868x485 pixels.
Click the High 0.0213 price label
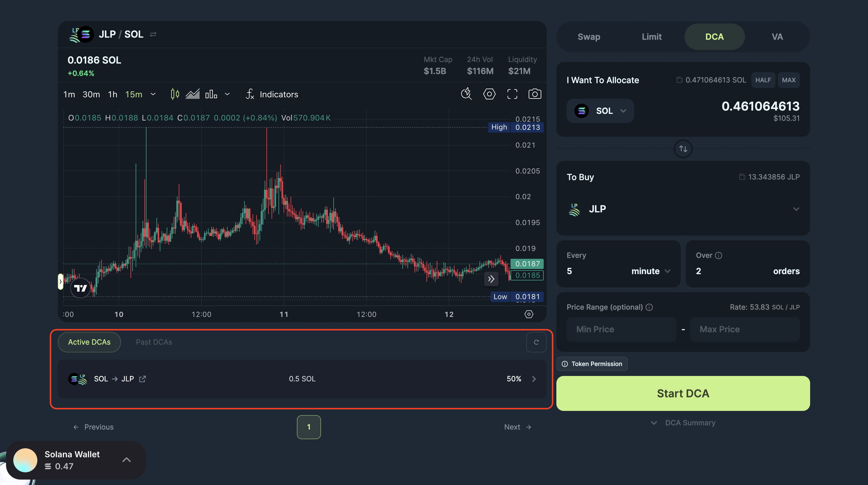pyautogui.click(x=516, y=127)
